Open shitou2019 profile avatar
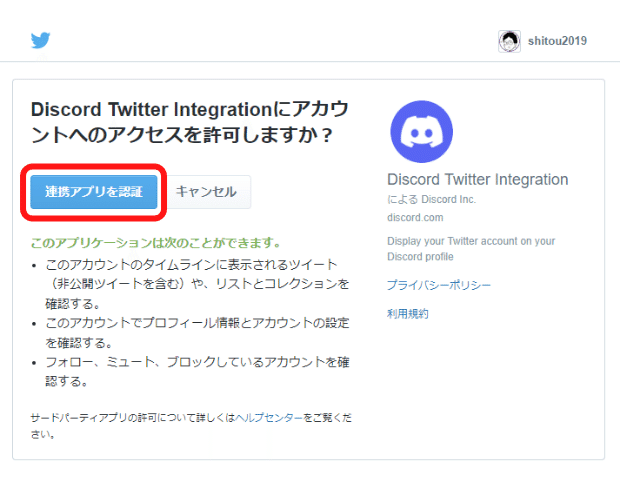 click(509, 41)
